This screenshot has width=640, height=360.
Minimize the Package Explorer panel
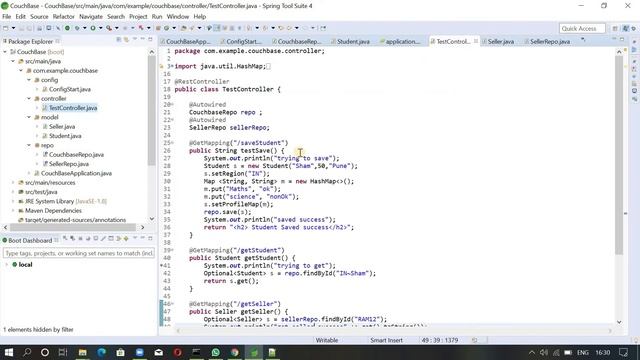coord(142,39)
